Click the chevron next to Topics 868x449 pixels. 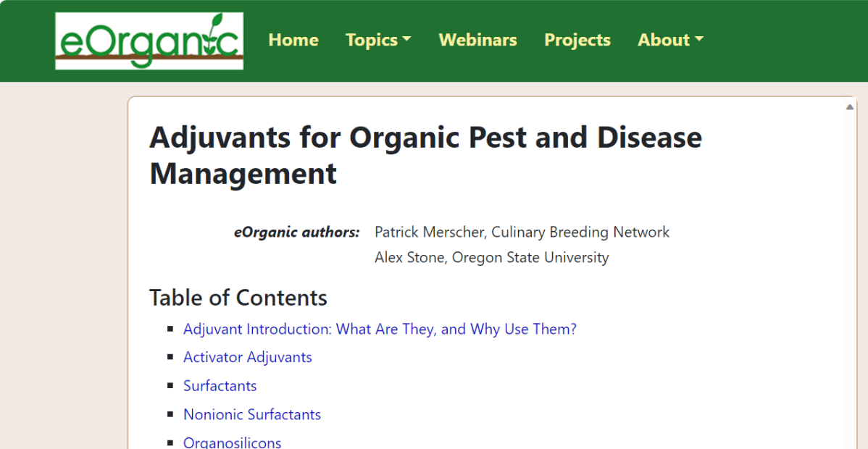[x=407, y=40]
